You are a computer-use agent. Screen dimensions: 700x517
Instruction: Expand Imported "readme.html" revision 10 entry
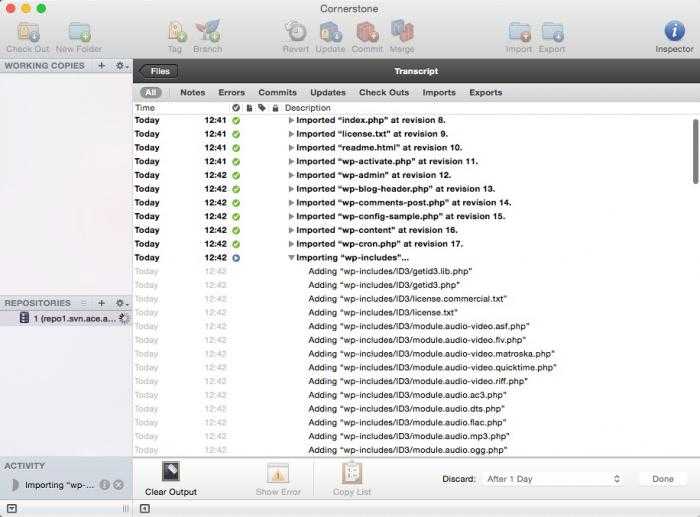(x=291, y=148)
